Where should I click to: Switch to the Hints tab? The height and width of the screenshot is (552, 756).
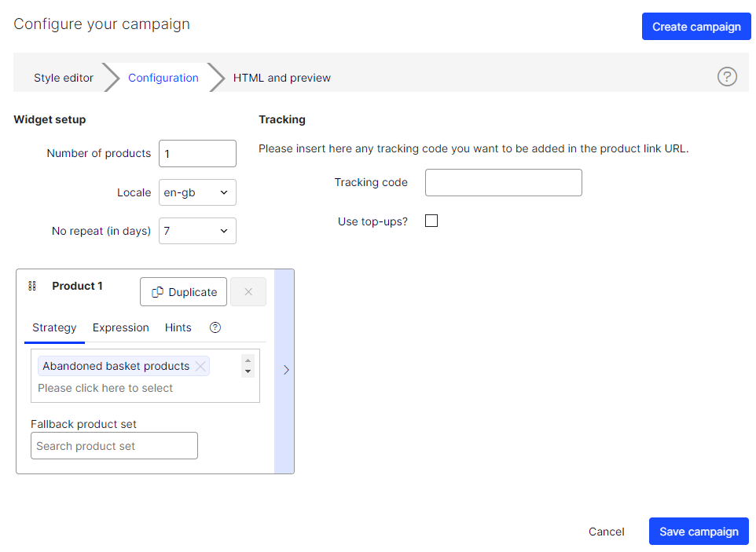pos(178,327)
